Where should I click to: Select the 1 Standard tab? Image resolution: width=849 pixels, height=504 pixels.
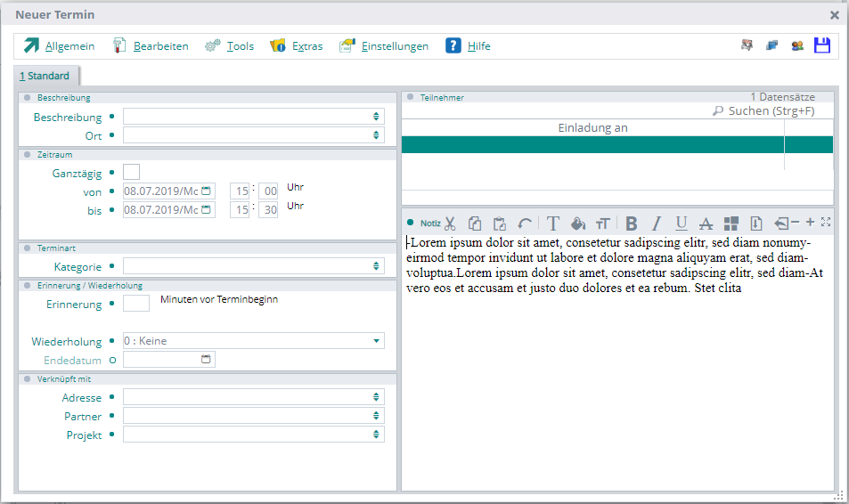pyautogui.click(x=45, y=77)
